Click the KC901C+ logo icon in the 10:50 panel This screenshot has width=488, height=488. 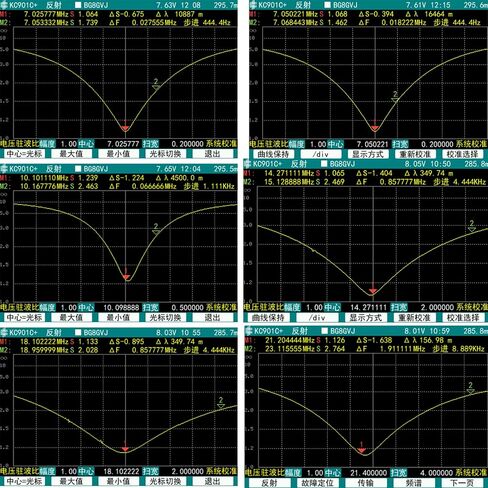[248, 164]
